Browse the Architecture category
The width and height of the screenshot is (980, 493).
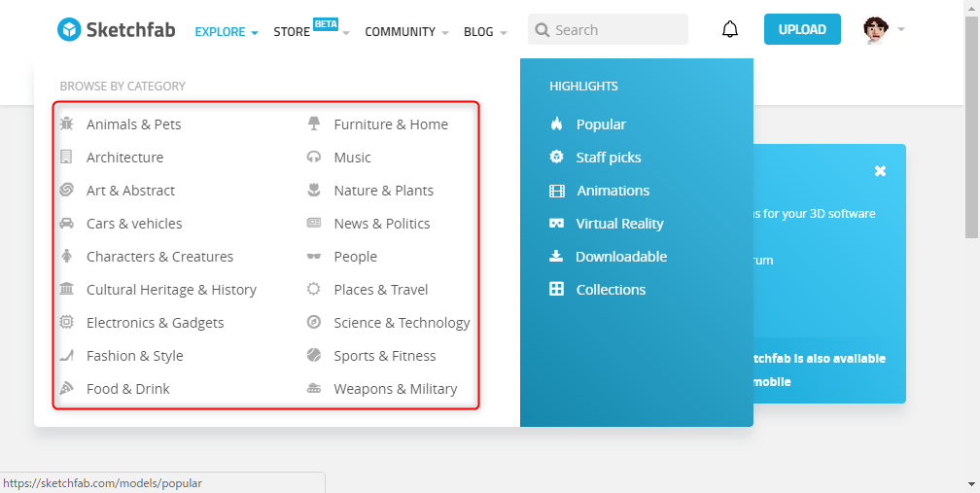[125, 158]
